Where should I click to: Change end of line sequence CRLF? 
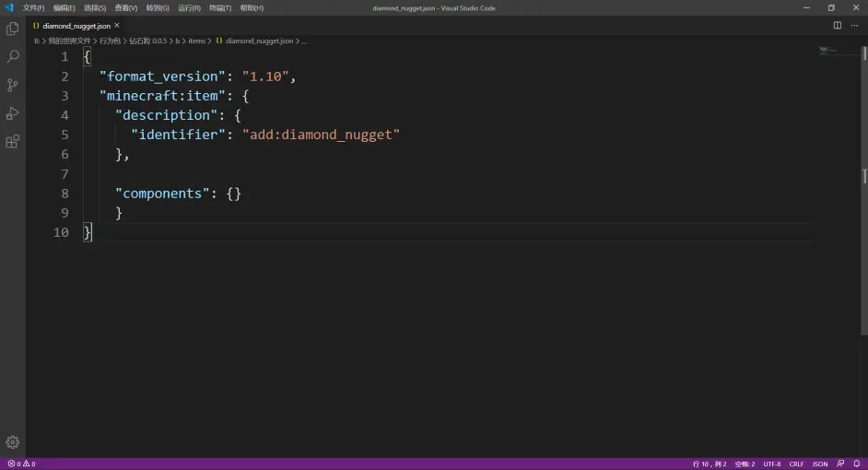pyautogui.click(x=796, y=464)
